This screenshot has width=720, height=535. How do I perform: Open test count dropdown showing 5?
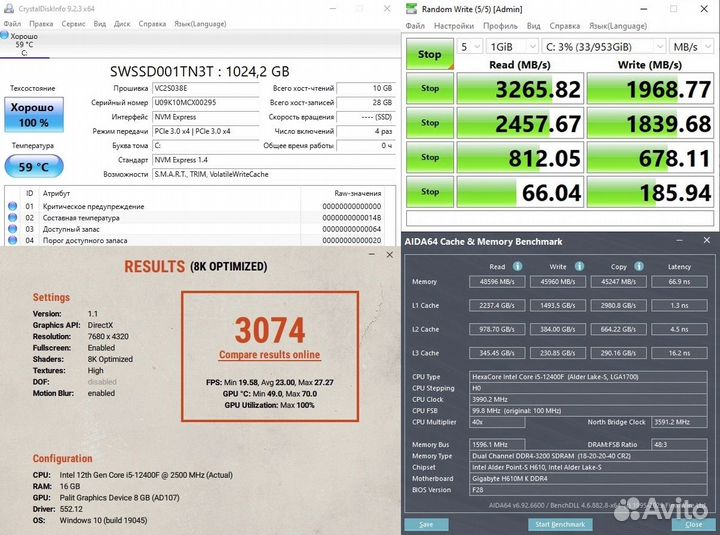469,47
